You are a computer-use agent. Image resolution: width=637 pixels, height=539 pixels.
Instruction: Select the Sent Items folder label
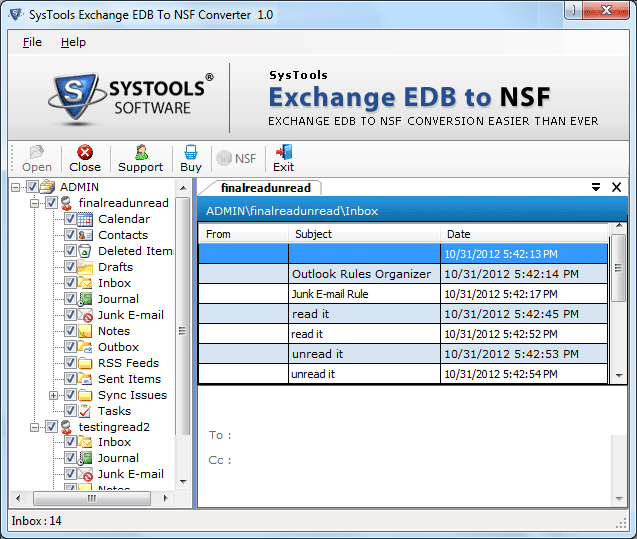(x=130, y=379)
